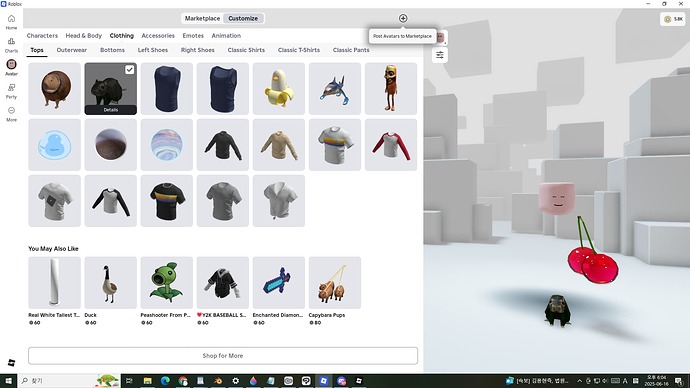The image size is (690, 388).
Task: Open the More sidebar menu
Action: [x=11, y=113]
